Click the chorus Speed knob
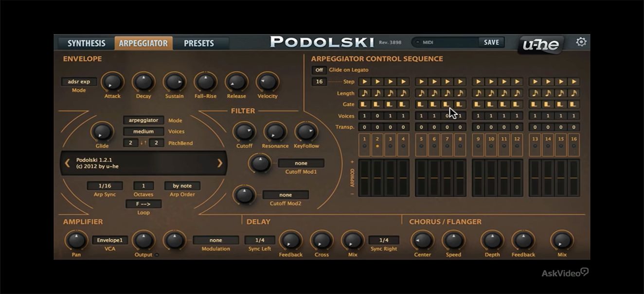This screenshot has height=294, width=644. pos(453,240)
